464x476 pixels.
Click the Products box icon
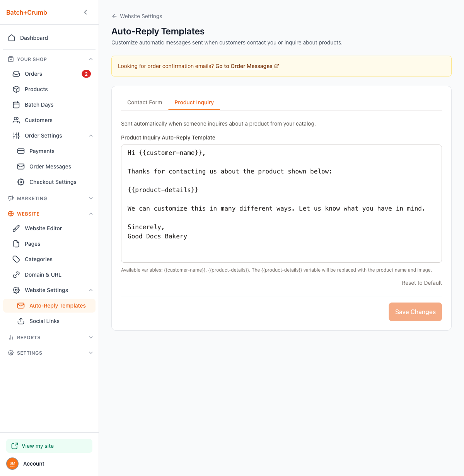point(16,89)
